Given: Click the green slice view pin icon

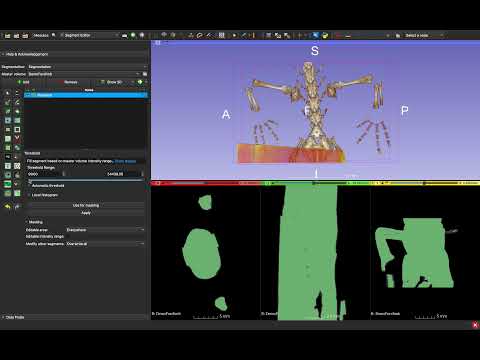Looking at the screenshot, I should (x=267, y=183).
